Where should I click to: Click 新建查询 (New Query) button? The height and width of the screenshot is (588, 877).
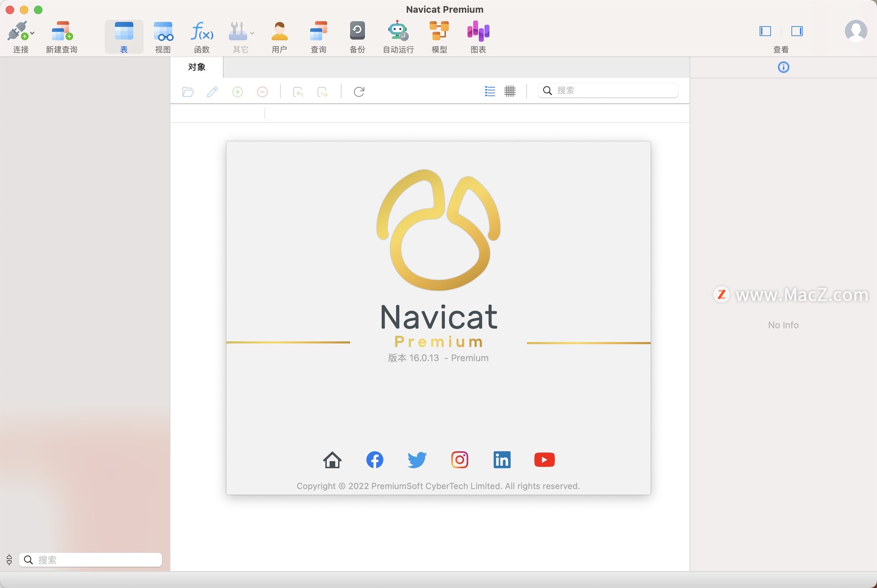[x=61, y=36]
